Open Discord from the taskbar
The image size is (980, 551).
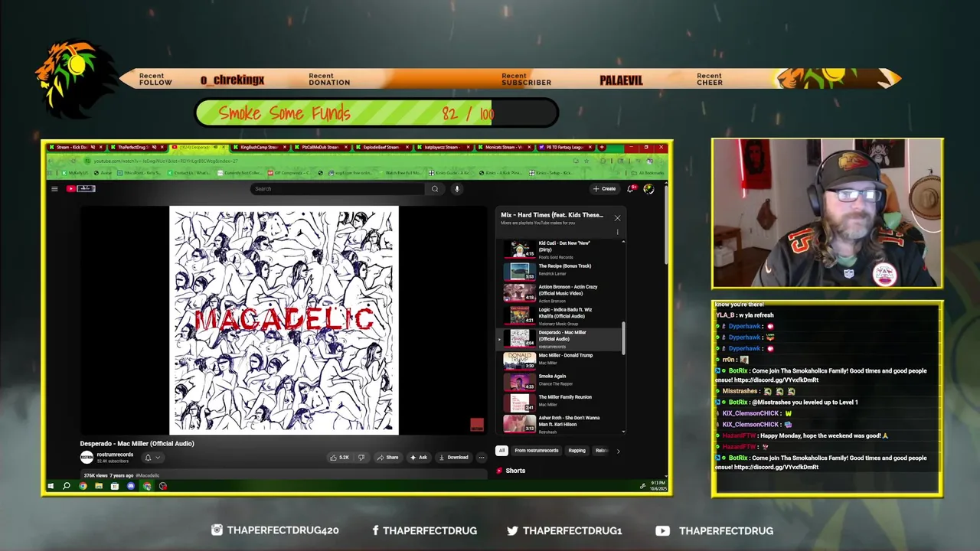click(x=131, y=486)
